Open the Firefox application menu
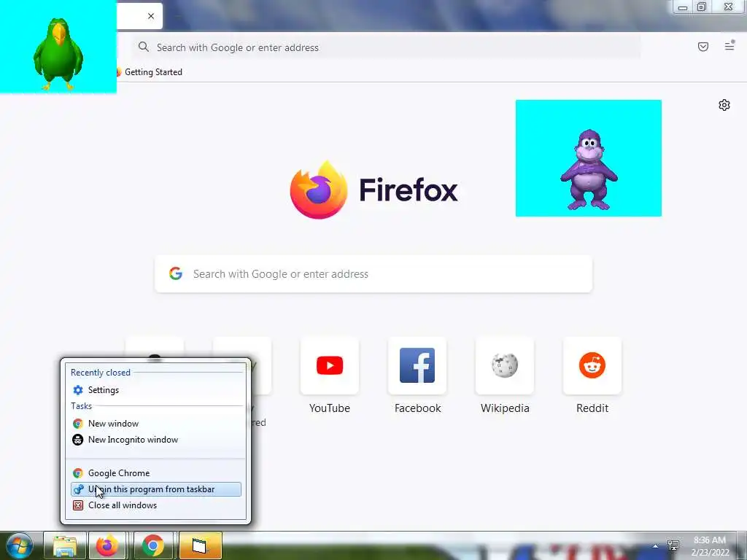Screen dimensions: 747x560 point(729,46)
